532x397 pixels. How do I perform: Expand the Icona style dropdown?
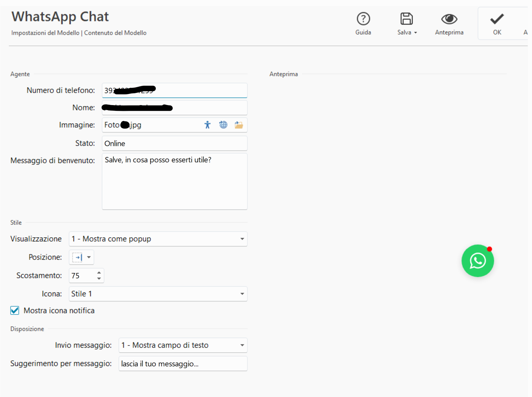(x=242, y=294)
